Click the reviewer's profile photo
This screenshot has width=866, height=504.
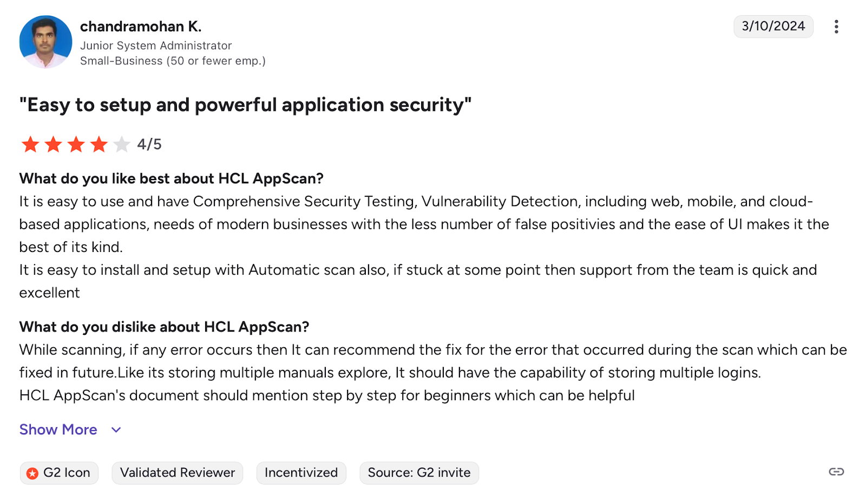point(45,41)
